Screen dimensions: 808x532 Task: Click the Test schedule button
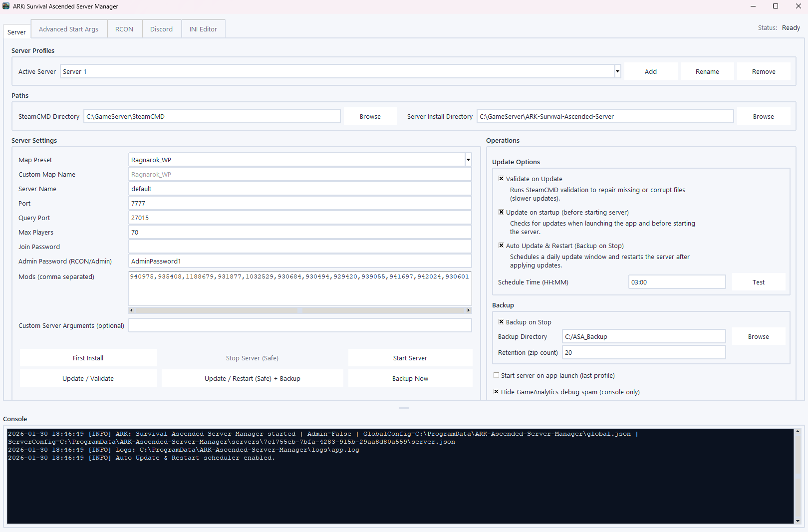coord(759,282)
